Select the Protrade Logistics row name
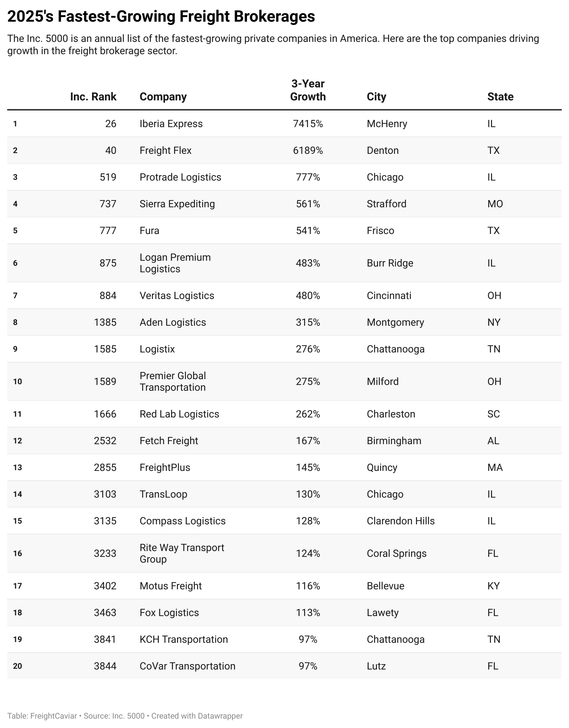 [x=180, y=177]
